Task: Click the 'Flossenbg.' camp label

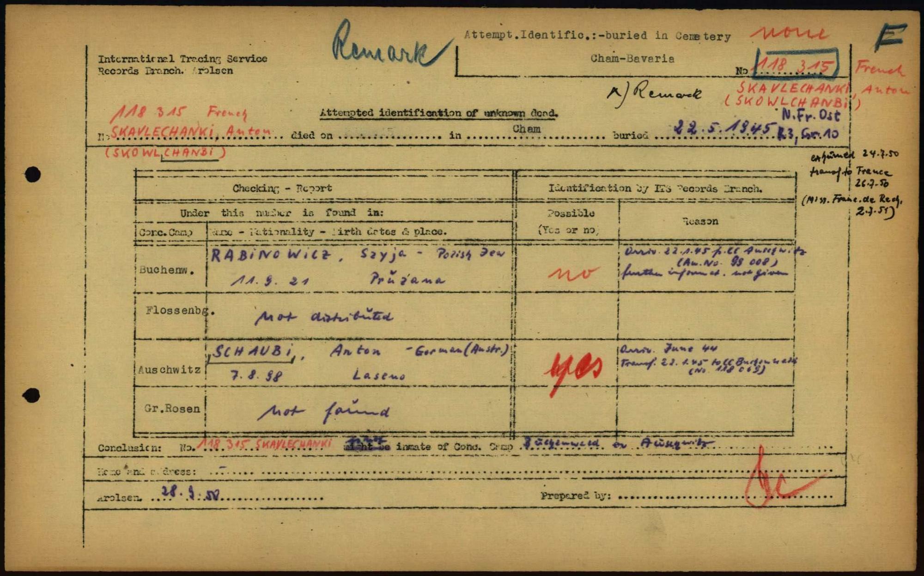Action: [180, 311]
